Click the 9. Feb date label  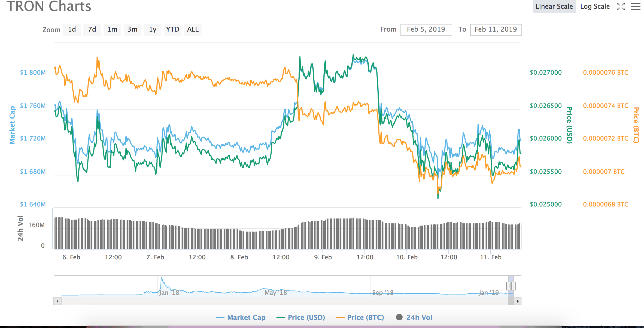click(323, 257)
